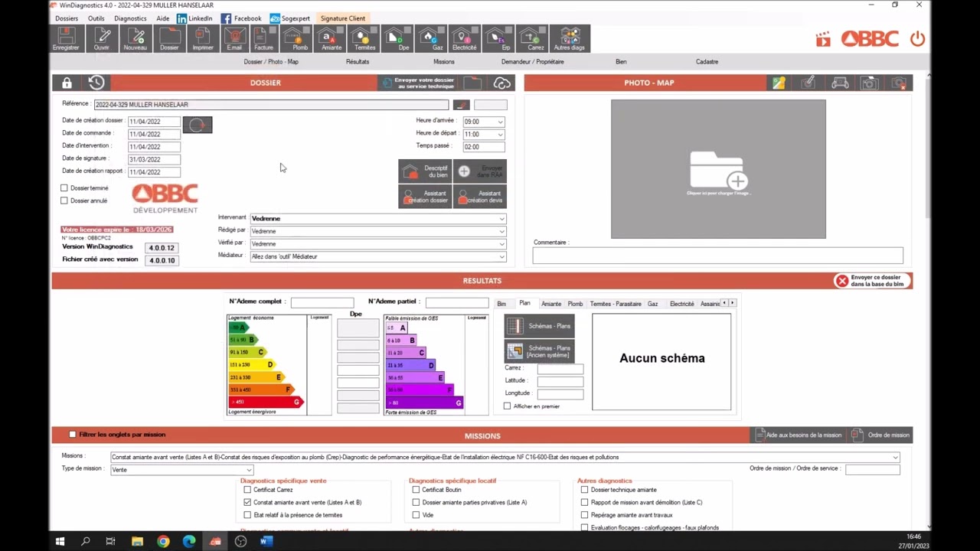Print using the Imprimer icon
The image size is (980, 551).
203,38
